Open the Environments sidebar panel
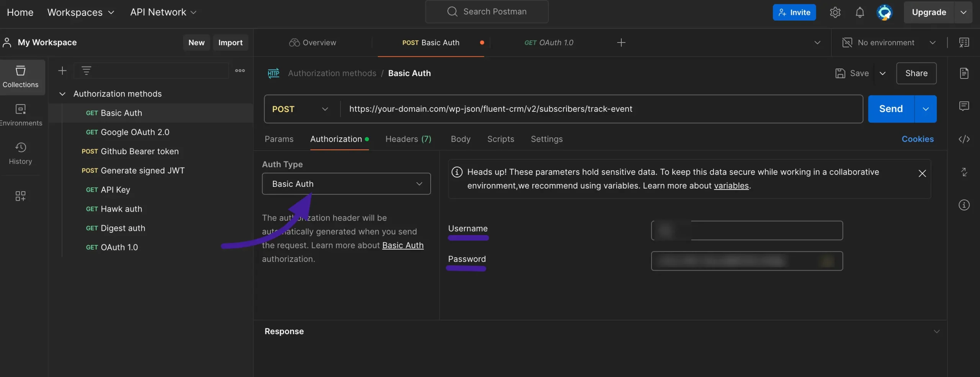Viewport: 980px width, 377px height. (21, 115)
